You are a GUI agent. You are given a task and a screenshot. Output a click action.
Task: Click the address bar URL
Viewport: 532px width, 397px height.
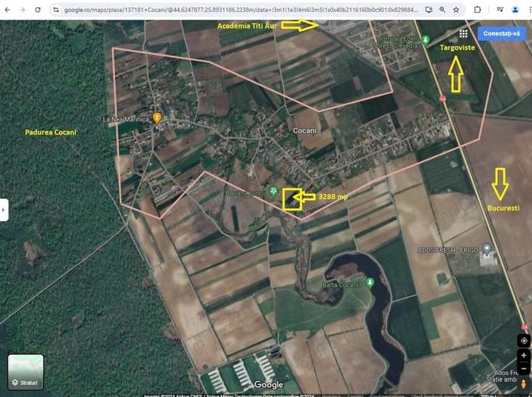(241, 10)
